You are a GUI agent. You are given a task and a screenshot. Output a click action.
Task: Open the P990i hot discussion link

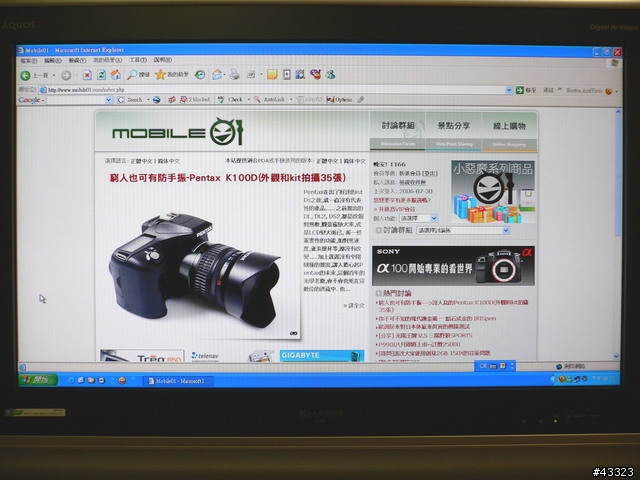coord(419,344)
